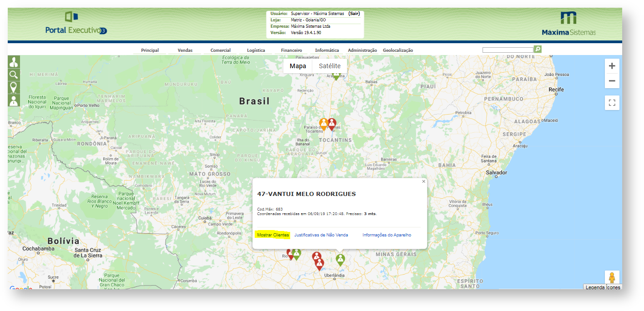Click the Legenda Ícones button
Screen dimensions: 644x311
(603, 287)
